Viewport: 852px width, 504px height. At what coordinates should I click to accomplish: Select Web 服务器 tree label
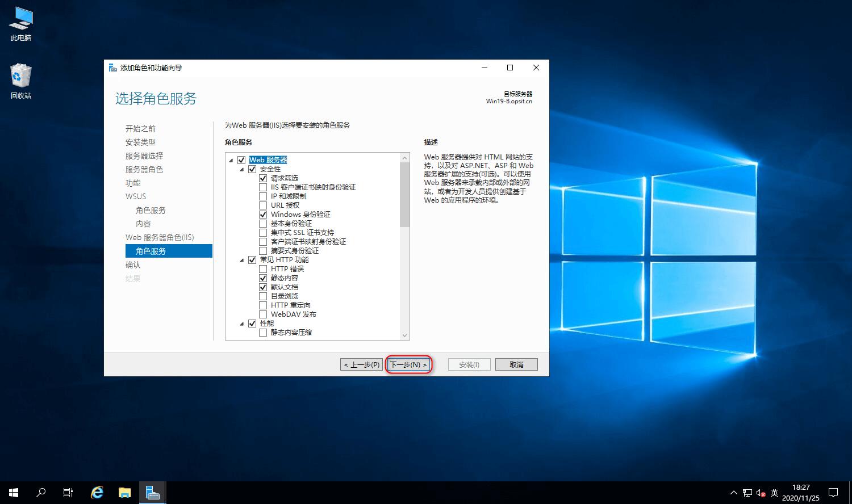pos(268,160)
